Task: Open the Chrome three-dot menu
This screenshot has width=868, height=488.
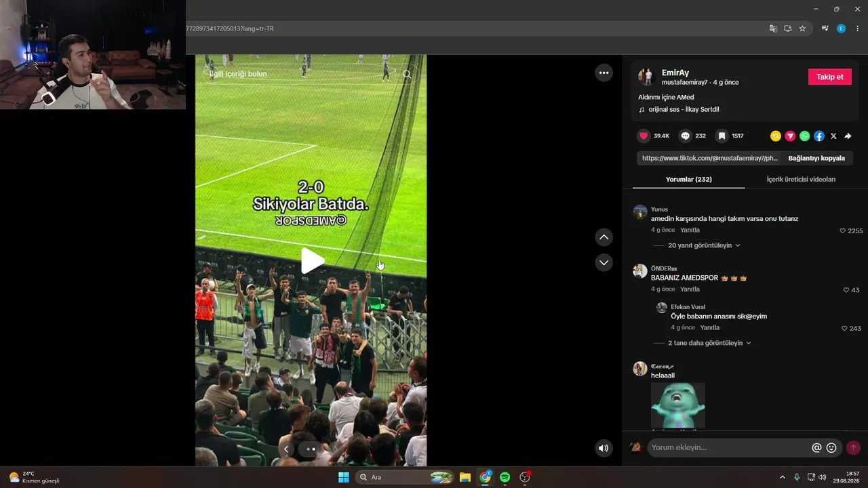Action: (858, 28)
